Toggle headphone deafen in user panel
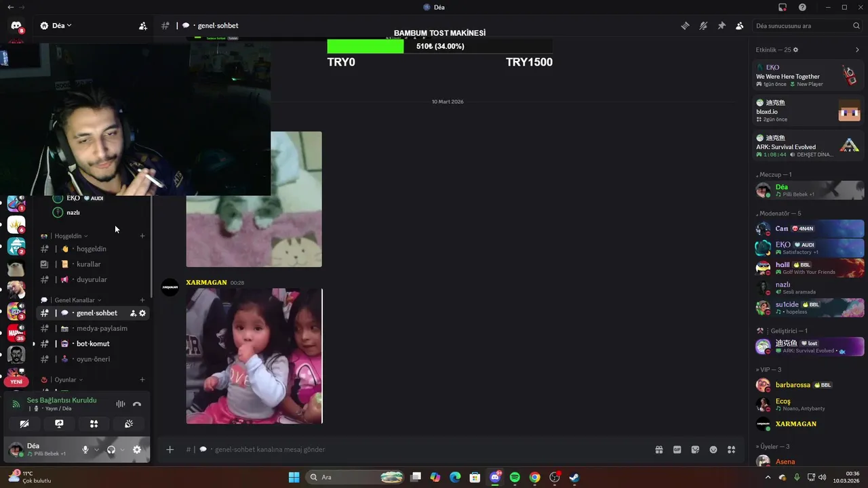Image resolution: width=868 pixels, height=488 pixels. click(x=111, y=449)
